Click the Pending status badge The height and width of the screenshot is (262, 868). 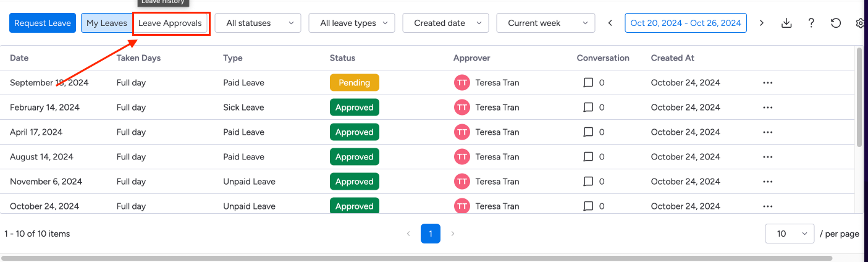[354, 83]
